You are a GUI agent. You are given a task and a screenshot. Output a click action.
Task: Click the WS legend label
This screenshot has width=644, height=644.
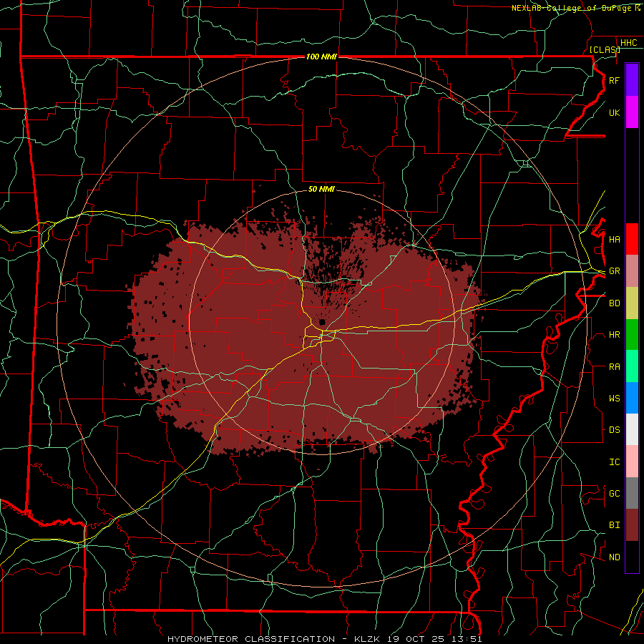click(x=614, y=399)
